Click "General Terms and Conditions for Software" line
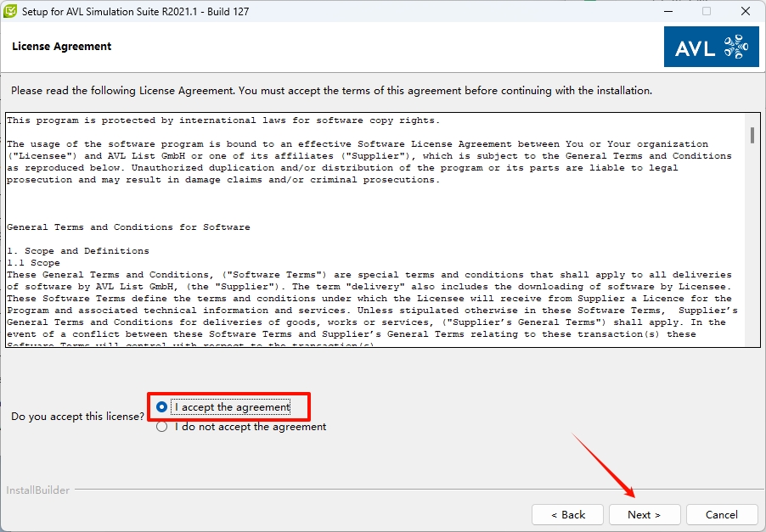Image resolution: width=766 pixels, height=532 pixels. pyautogui.click(x=128, y=227)
